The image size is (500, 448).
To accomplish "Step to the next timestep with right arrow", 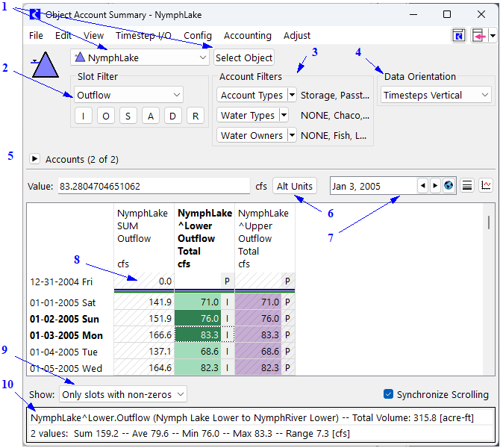I will 435,186.
